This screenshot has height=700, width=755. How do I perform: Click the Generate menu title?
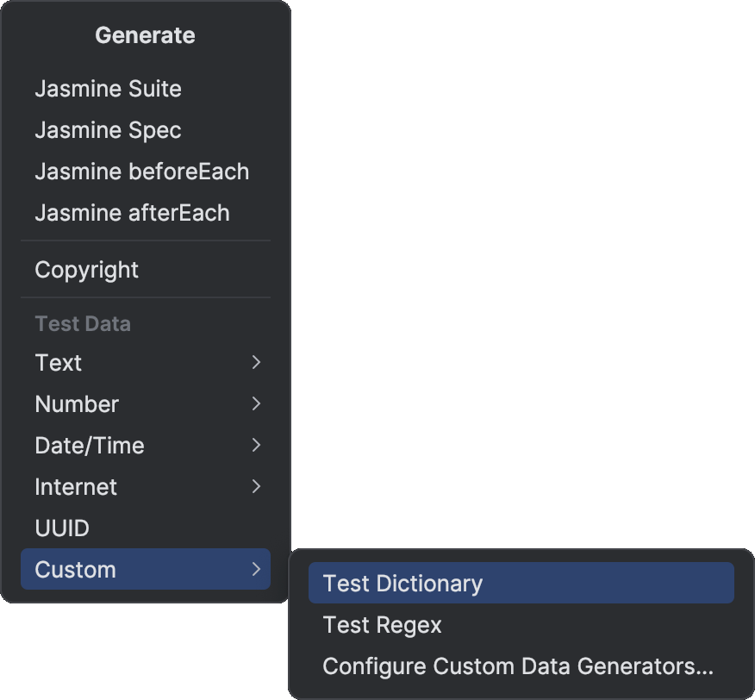tap(145, 35)
